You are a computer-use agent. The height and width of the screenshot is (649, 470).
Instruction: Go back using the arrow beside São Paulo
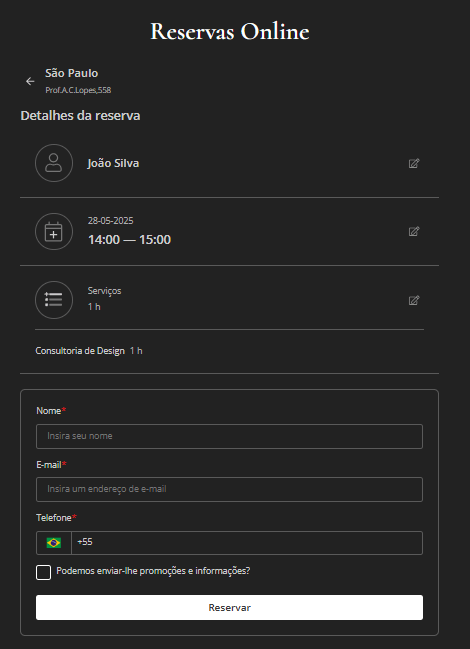point(30,82)
